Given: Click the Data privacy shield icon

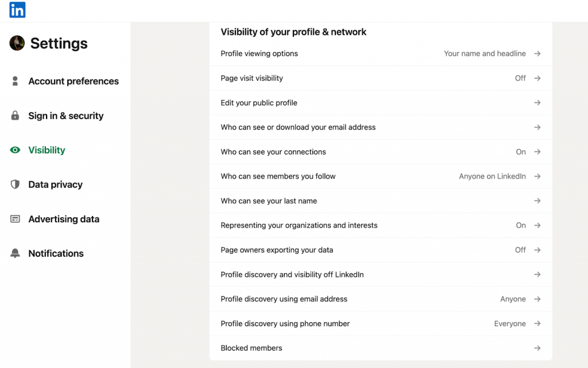Looking at the screenshot, I should (x=16, y=184).
